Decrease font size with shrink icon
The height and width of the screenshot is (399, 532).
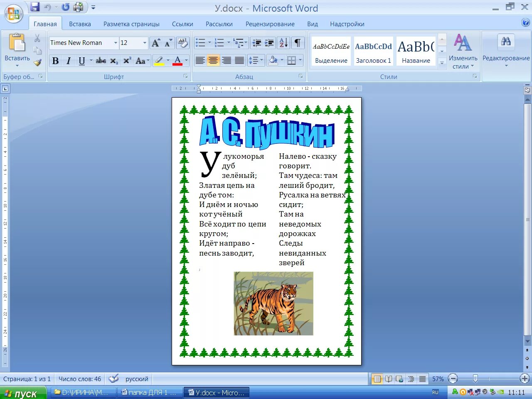point(168,43)
